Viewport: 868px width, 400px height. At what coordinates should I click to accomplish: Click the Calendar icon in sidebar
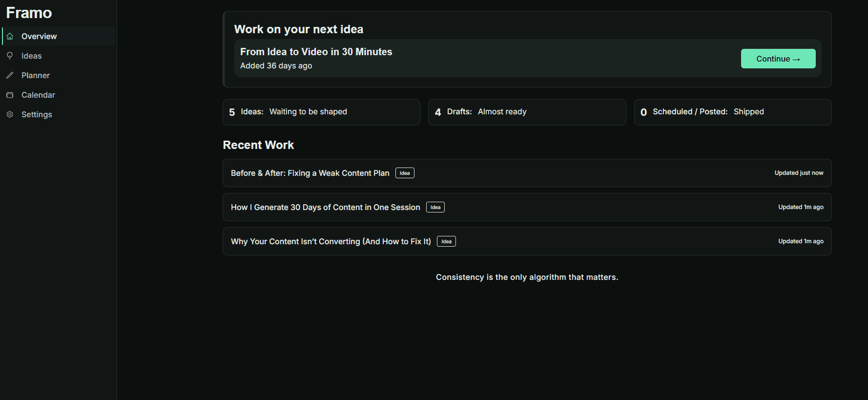[10, 95]
